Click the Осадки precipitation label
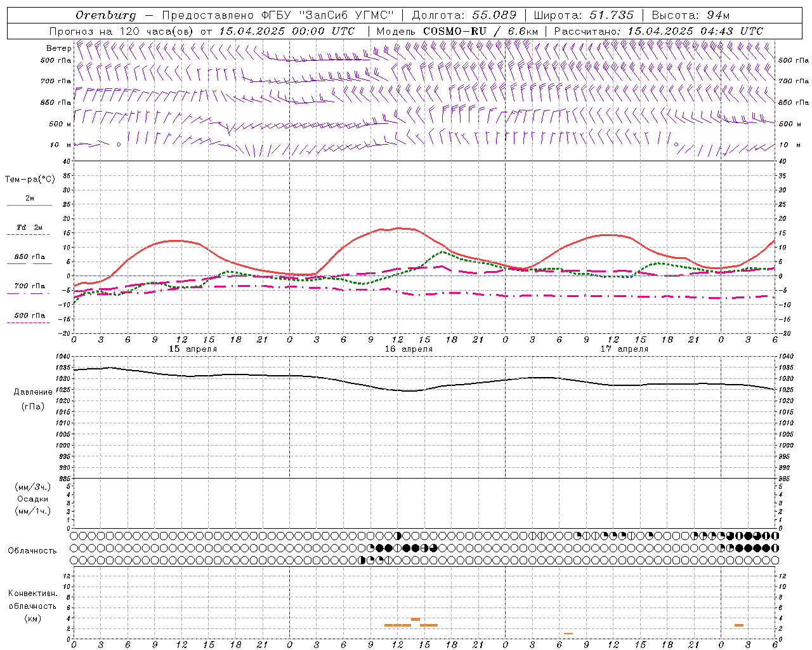 coord(33,499)
